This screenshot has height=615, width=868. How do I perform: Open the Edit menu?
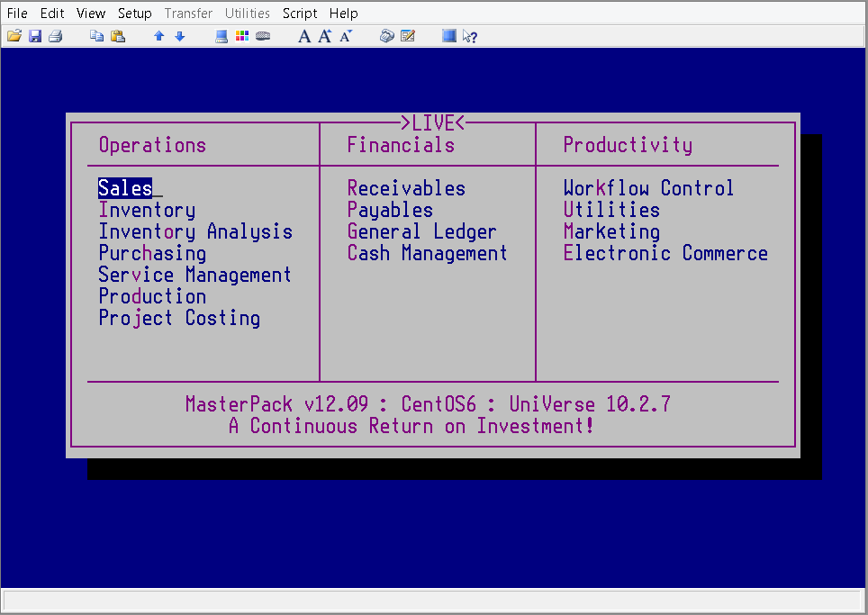click(52, 14)
